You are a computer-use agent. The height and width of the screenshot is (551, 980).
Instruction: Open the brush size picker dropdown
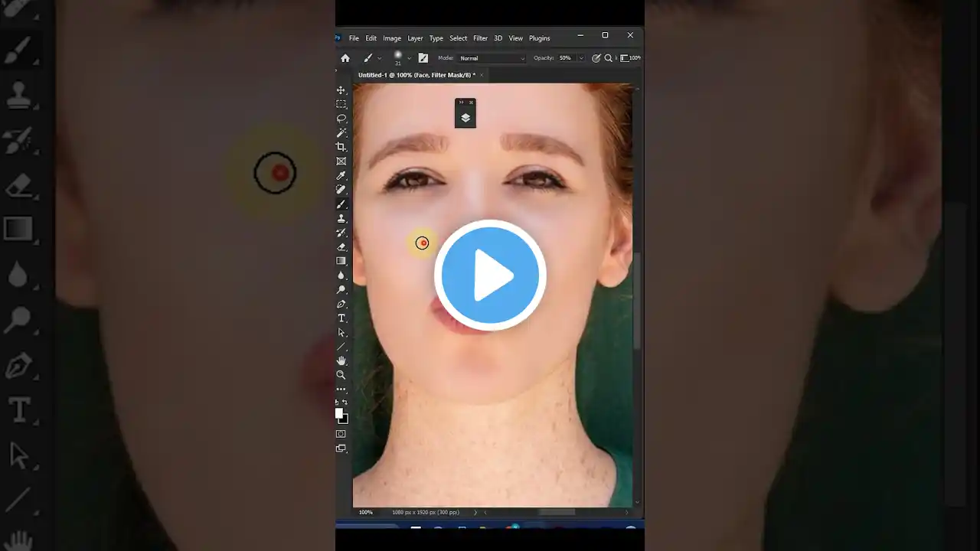[x=402, y=57]
